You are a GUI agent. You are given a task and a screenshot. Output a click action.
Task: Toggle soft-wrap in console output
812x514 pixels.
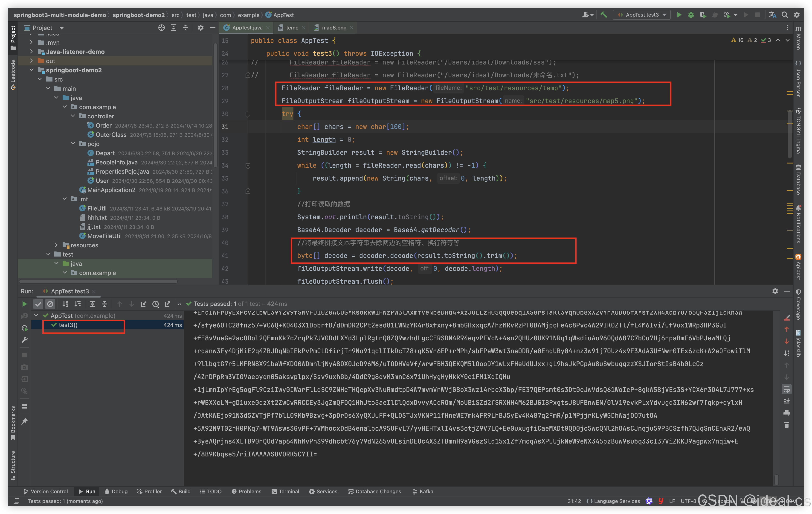coord(787,389)
